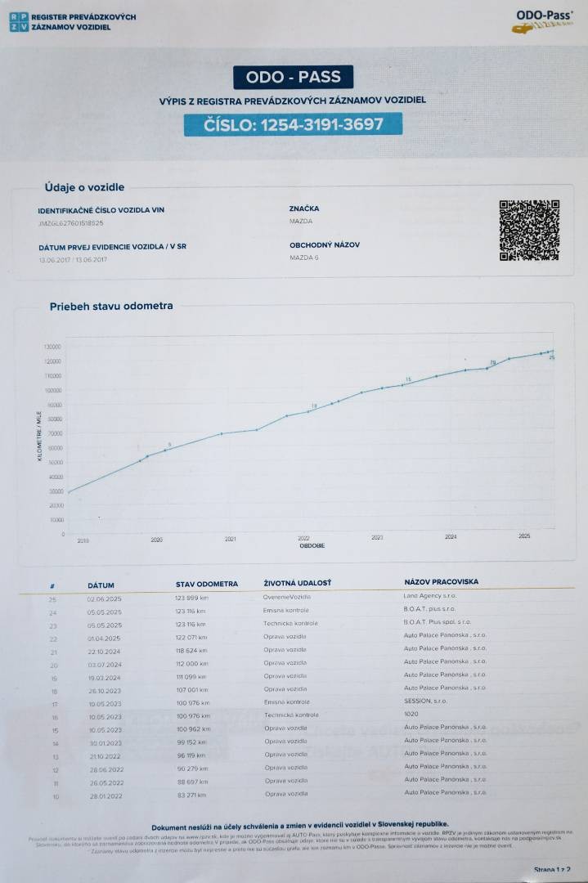The width and height of the screenshot is (588, 883).
Task: Select the '122 071 km' odometer reading
Action: point(191,638)
